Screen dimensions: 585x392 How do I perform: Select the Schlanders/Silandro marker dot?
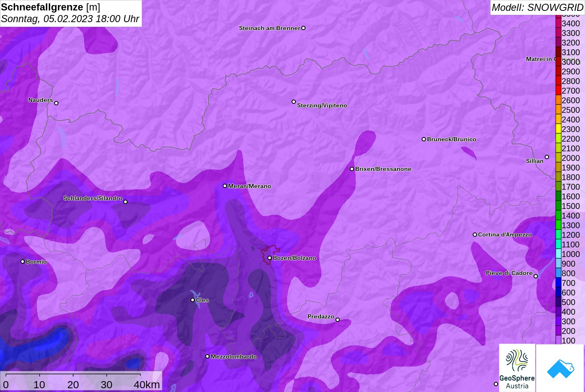click(125, 202)
